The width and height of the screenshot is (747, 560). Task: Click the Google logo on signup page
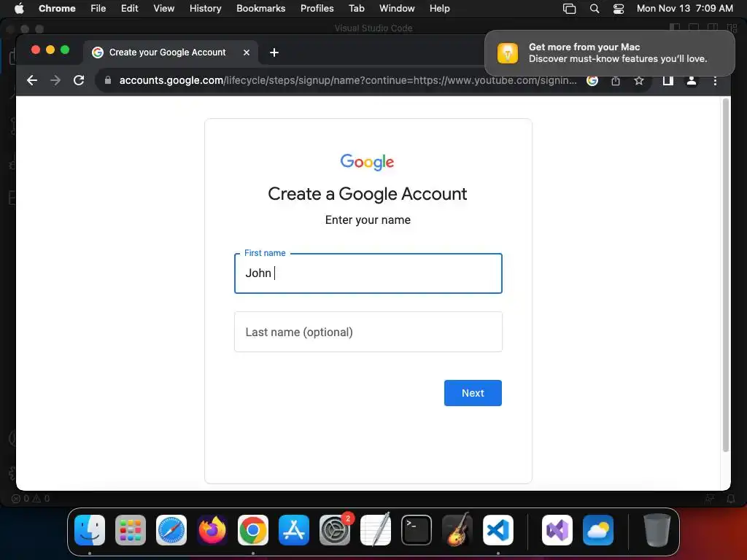click(x=368, y=162)
